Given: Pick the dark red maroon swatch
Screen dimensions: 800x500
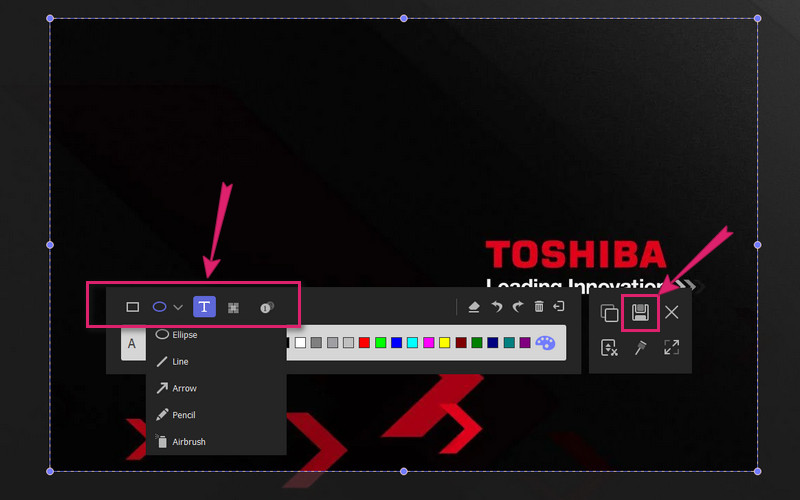Looking at the screenshot, I should pos(461,343).
